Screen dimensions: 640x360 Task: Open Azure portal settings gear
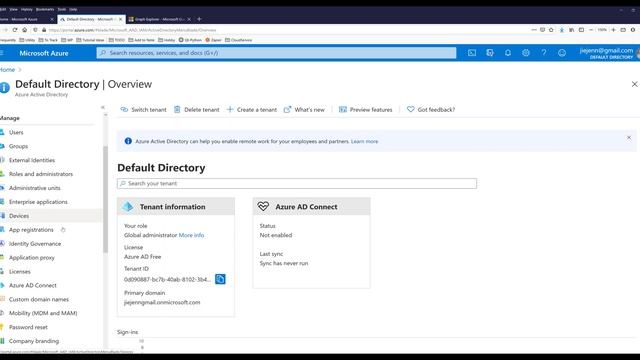(x=526, y=53)
